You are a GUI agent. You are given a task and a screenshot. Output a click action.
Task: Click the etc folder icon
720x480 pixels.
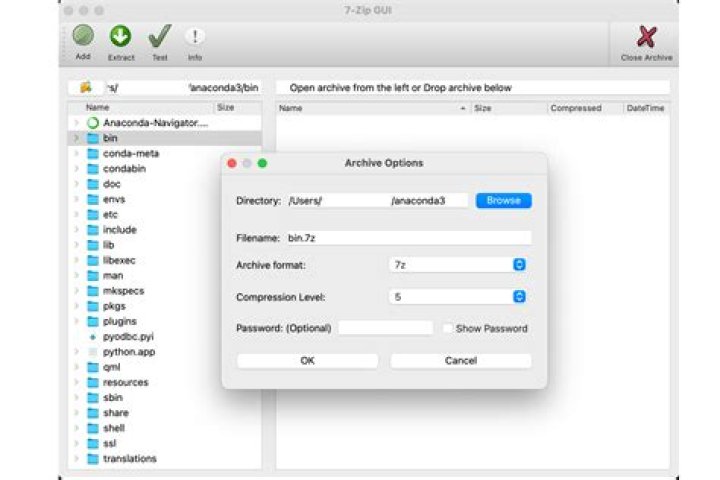93,215
